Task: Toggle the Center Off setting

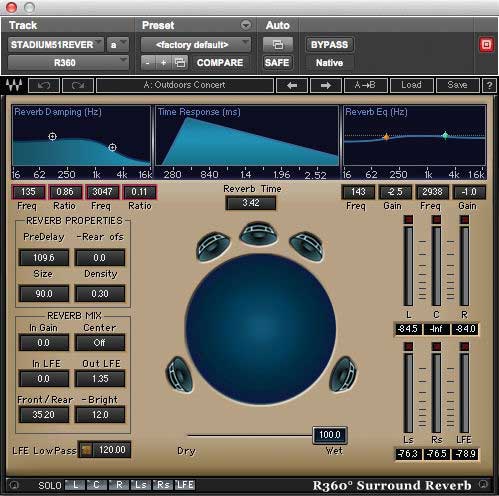Action: point(100,343)
